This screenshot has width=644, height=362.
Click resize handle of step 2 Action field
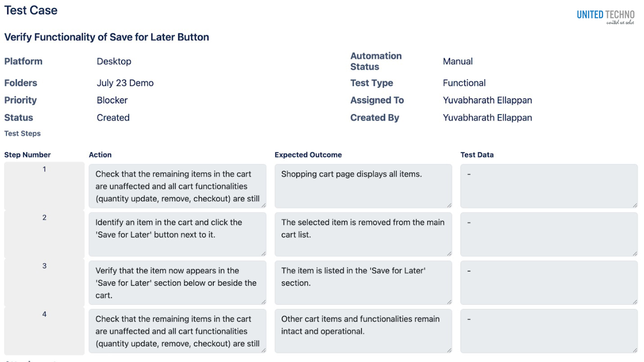pyautogui.click(x=263, y=254)
